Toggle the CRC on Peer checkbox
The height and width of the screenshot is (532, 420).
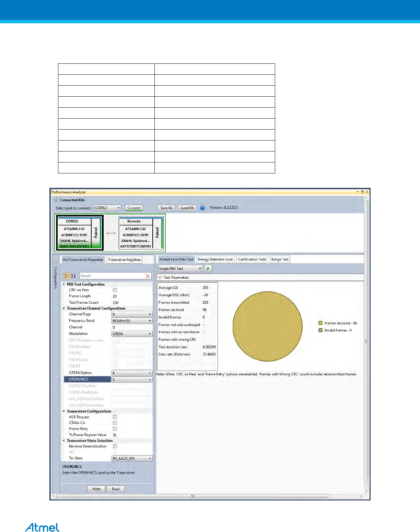[115, 290]
